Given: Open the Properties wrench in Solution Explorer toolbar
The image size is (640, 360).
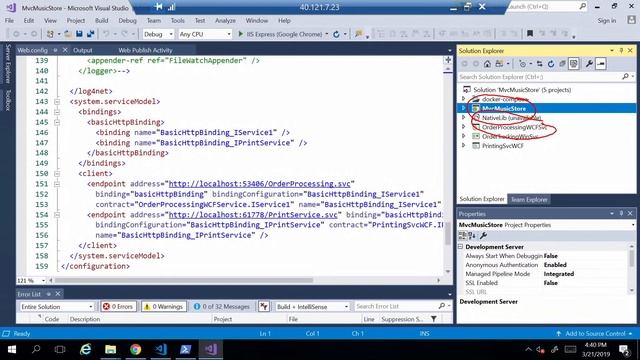Looking at the screenshot, I should [x=589, y=64].
